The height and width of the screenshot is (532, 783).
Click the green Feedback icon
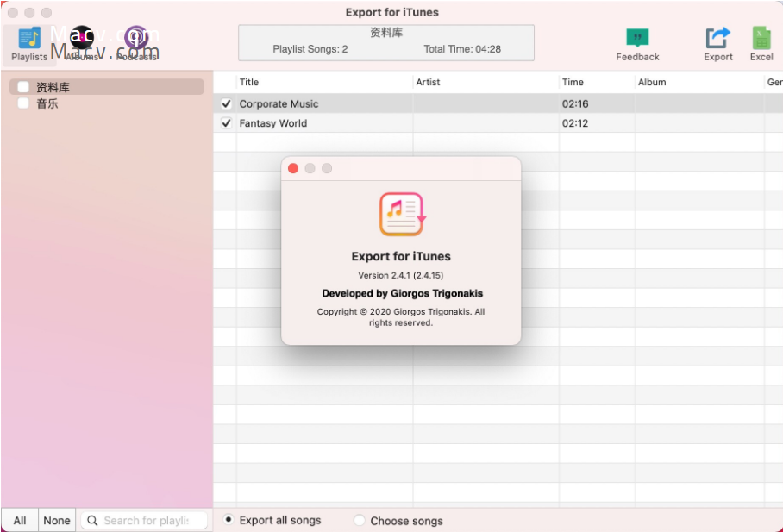click(x=636, y=37)
